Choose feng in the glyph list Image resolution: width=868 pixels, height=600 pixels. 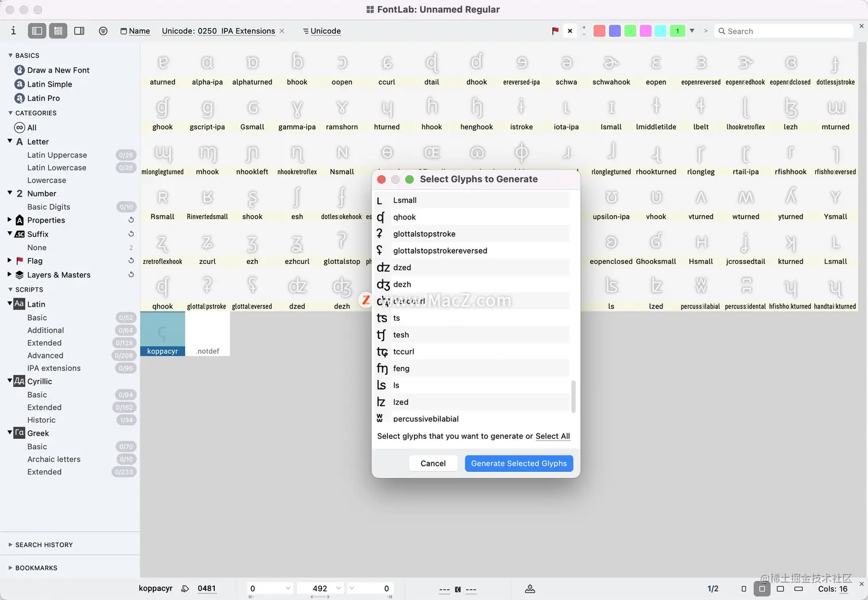472,368
